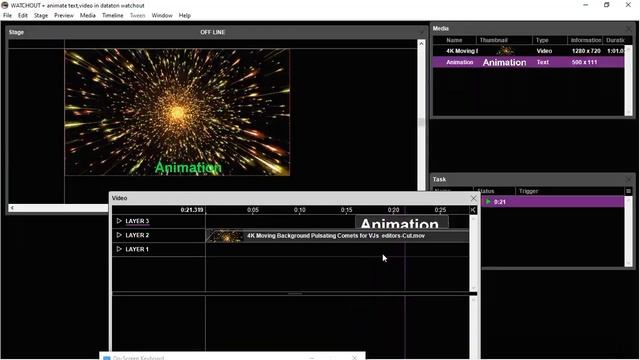Click the 1280 x 720 information cell

[x=586, y=51]
